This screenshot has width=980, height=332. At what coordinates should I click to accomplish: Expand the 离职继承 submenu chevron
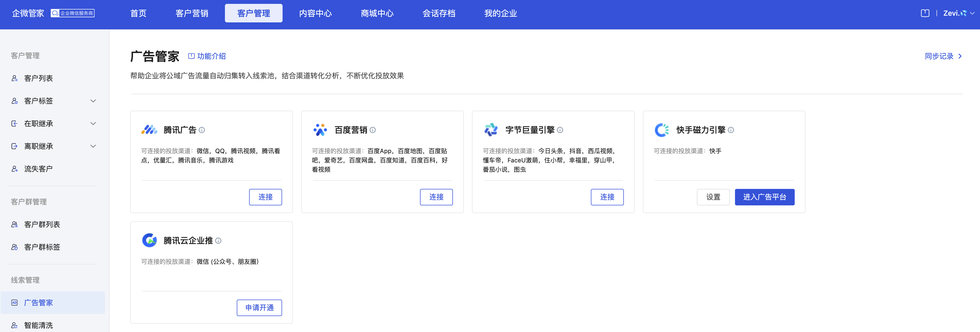click(x=93, y=146)
